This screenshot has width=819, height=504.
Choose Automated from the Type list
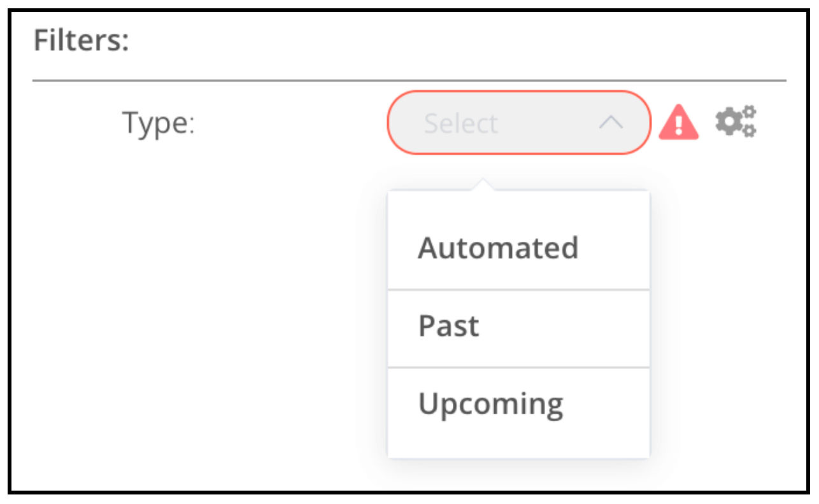[498, 248]
